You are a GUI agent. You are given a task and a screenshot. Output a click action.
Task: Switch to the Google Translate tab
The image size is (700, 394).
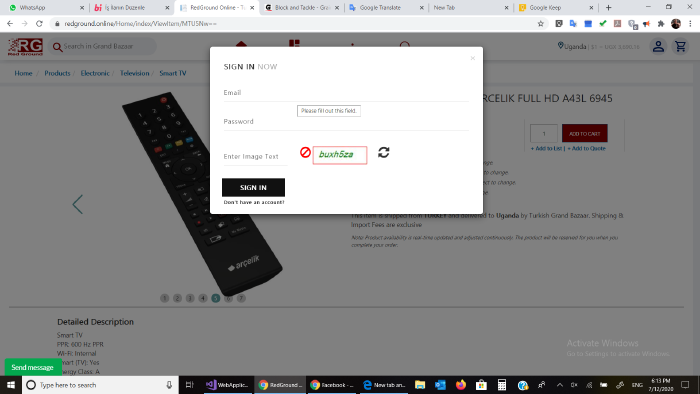coord(386,8)
